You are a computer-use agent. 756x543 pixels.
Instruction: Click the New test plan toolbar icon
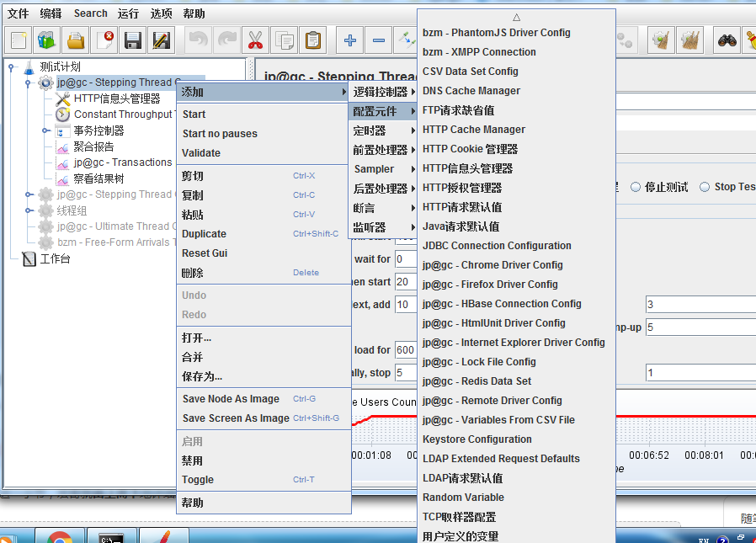[19, 40]
